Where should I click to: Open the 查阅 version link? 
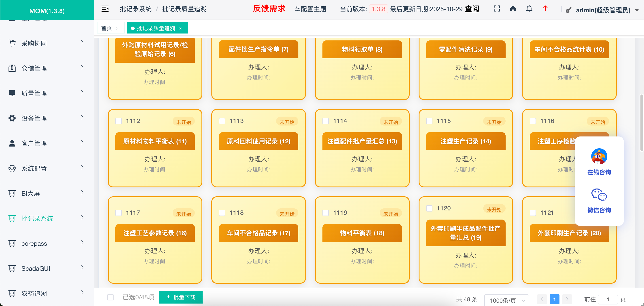(472, 9)
